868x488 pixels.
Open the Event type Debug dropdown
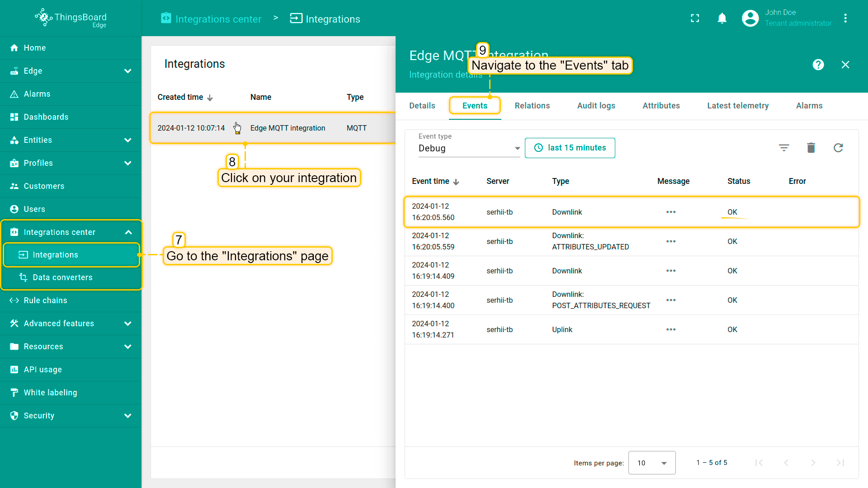[x=469, y=148]
